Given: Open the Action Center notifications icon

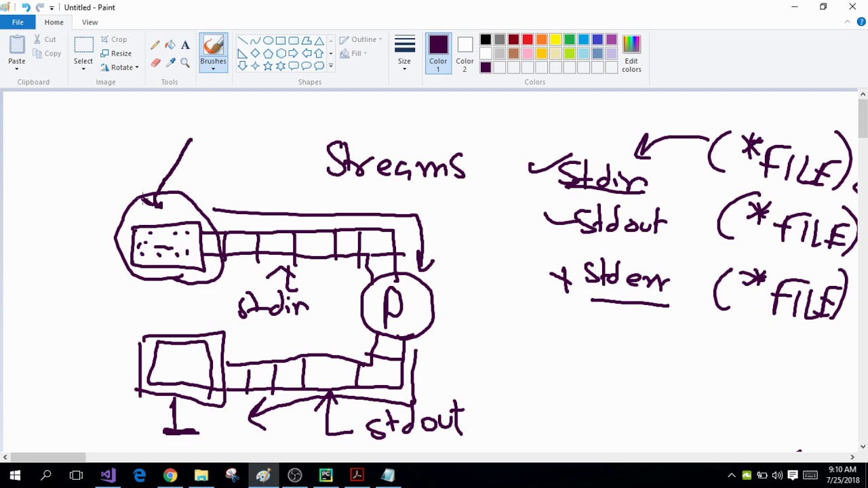Looking at the screenshot, I should pos(792,475).
